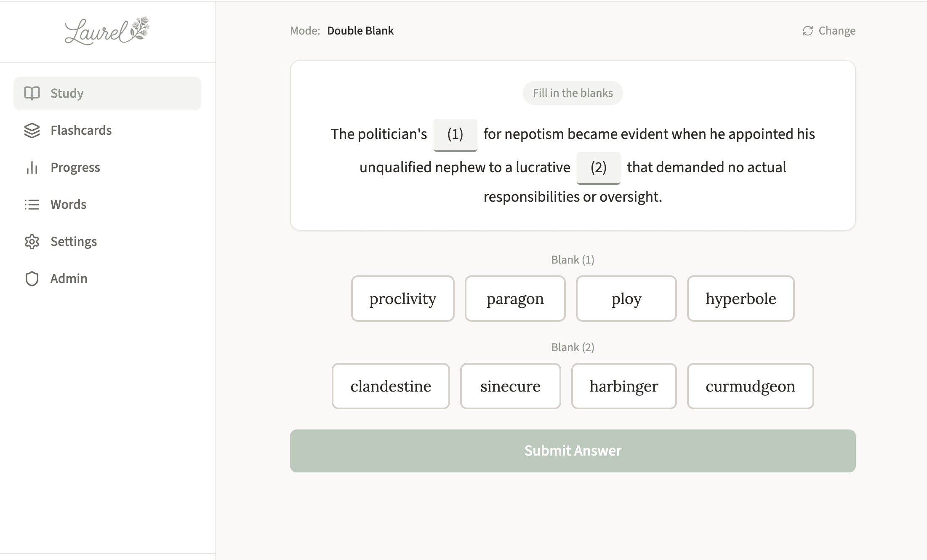
Task: Click the Admin shield icon
Action: click(32, 278)
